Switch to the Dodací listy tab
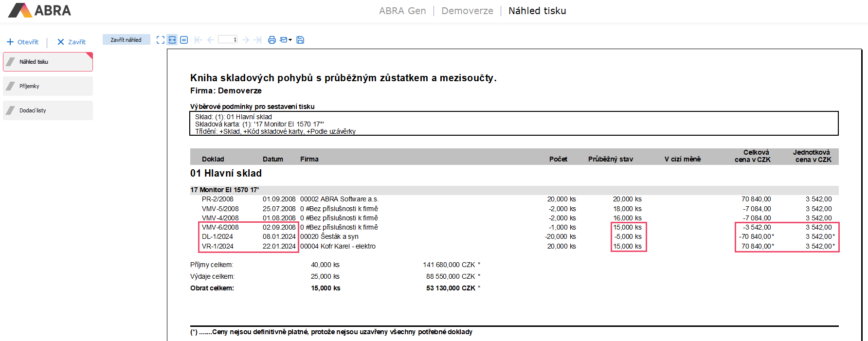The width and height of the screenshot is (868, 341). click(48, 110)
